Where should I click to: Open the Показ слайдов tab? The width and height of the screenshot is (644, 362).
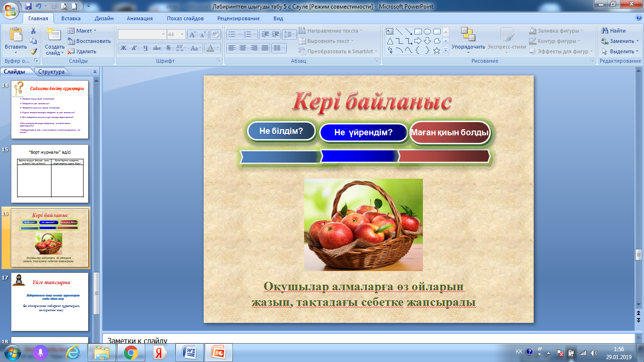tap(185, 18)
